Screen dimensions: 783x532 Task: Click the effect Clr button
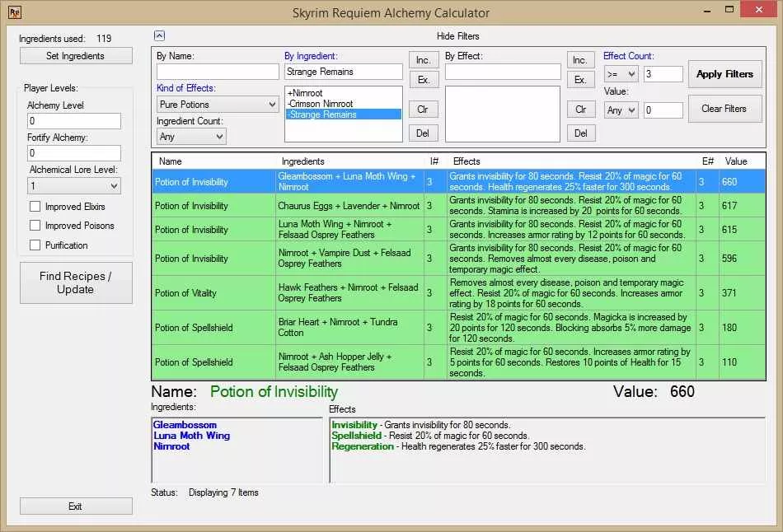click(x=581, y=109)
